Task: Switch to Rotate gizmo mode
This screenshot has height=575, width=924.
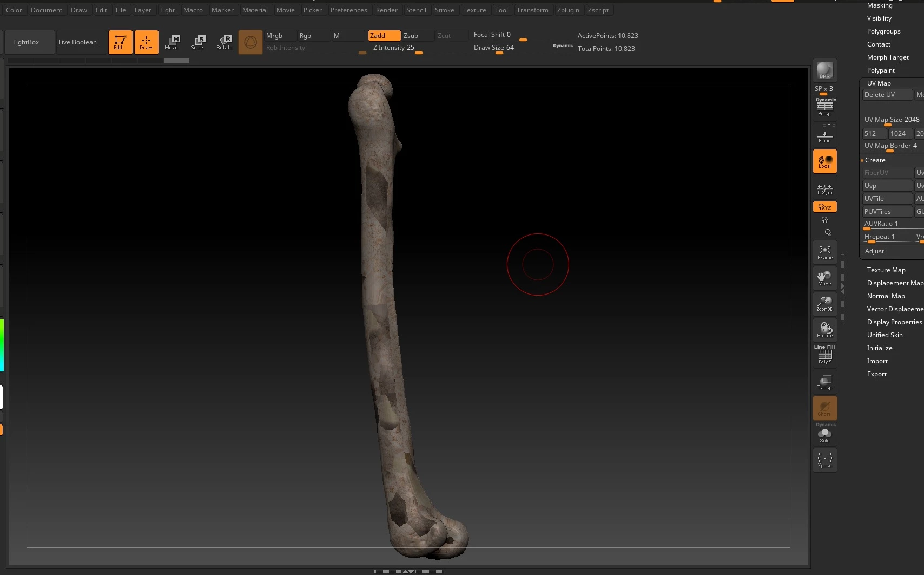Action: [224, 42]
